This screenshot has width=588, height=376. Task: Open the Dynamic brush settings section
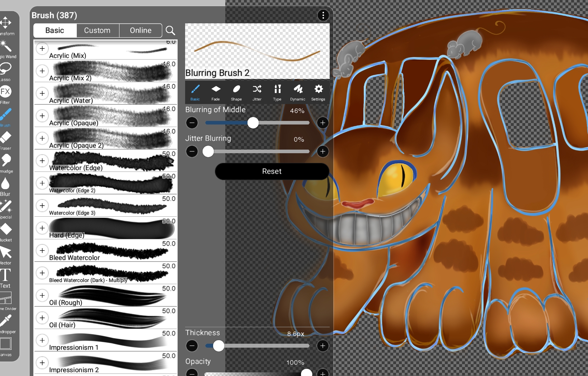(297, 92)
